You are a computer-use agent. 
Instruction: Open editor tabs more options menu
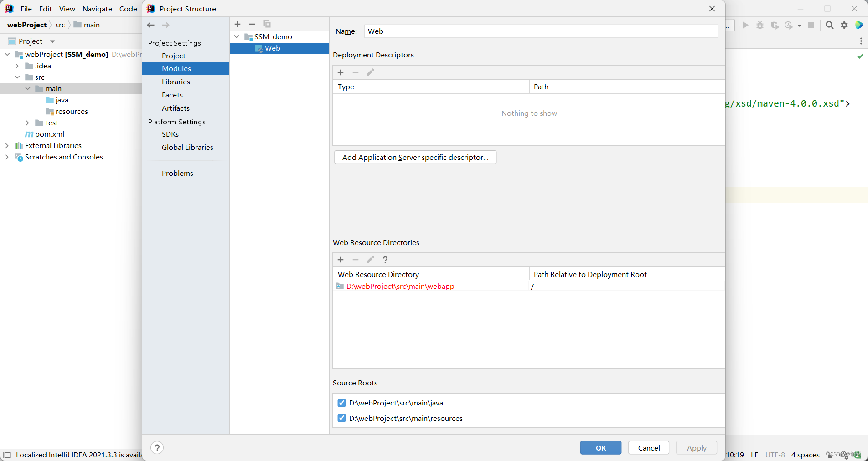[x=861, y=41]
